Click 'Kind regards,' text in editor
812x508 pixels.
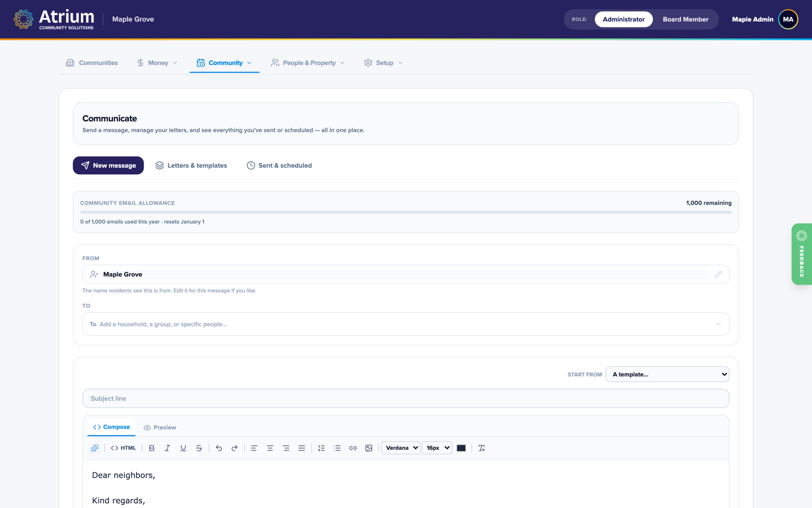[x=118, y=501]
